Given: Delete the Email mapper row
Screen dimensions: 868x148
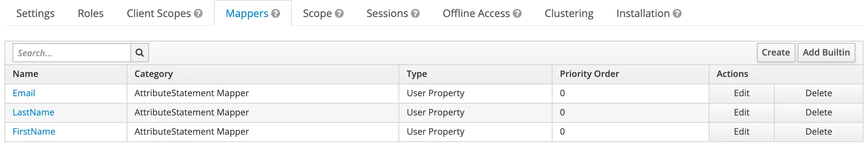Looking at the screenshot, I should click(819, 93).
